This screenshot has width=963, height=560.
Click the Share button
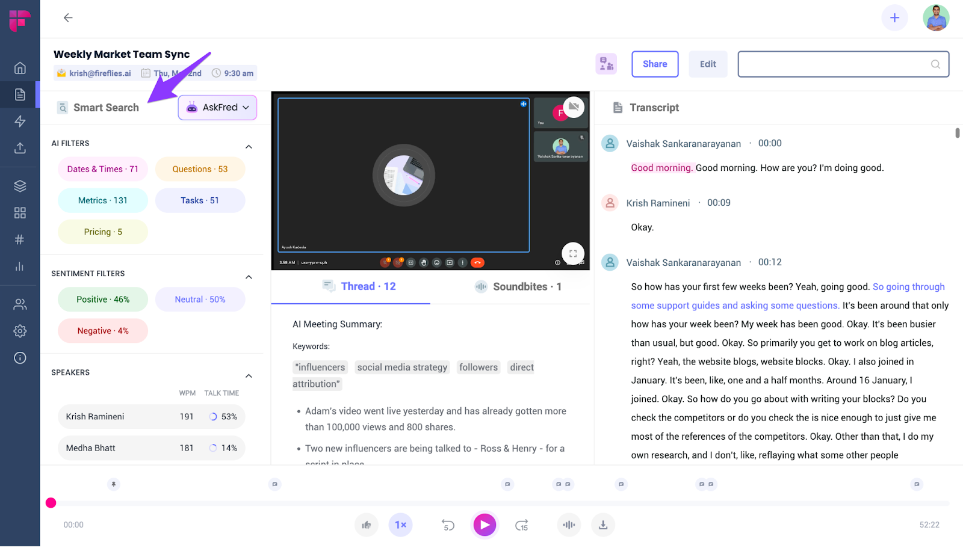[x=655, y=64]
